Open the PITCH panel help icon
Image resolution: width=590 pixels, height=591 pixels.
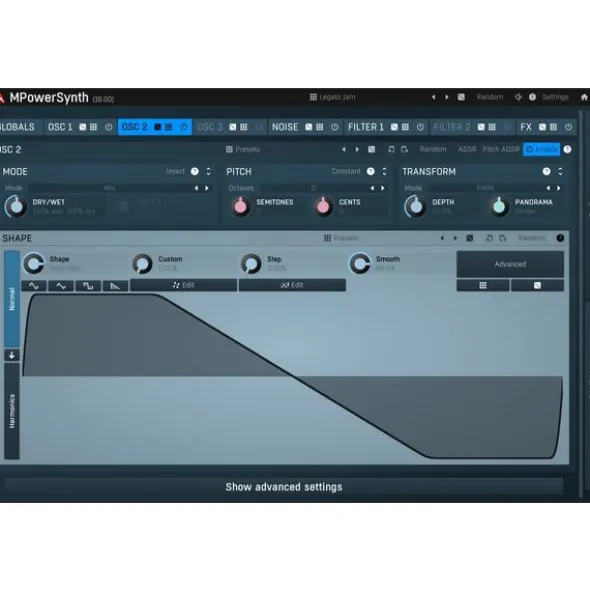pos(371,171)
